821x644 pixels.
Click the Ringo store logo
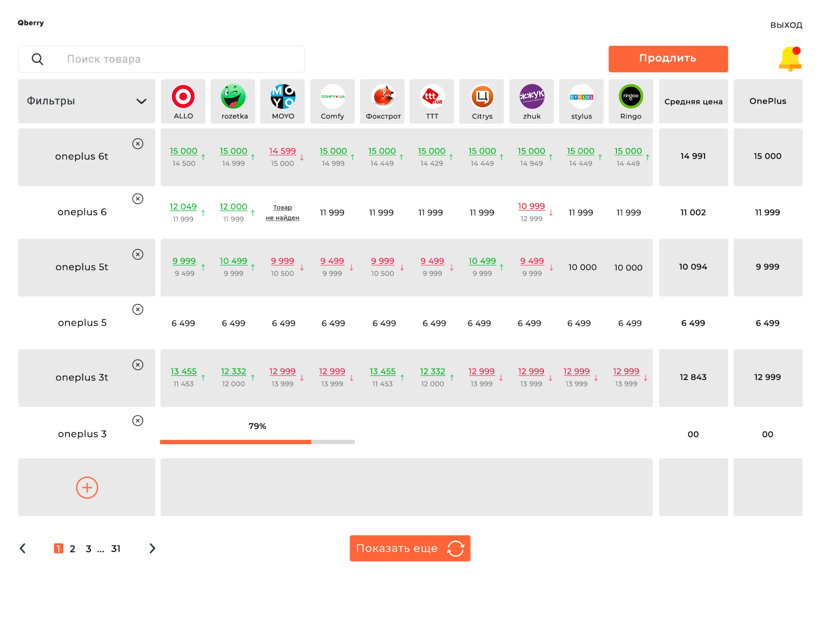pos(631,96)
